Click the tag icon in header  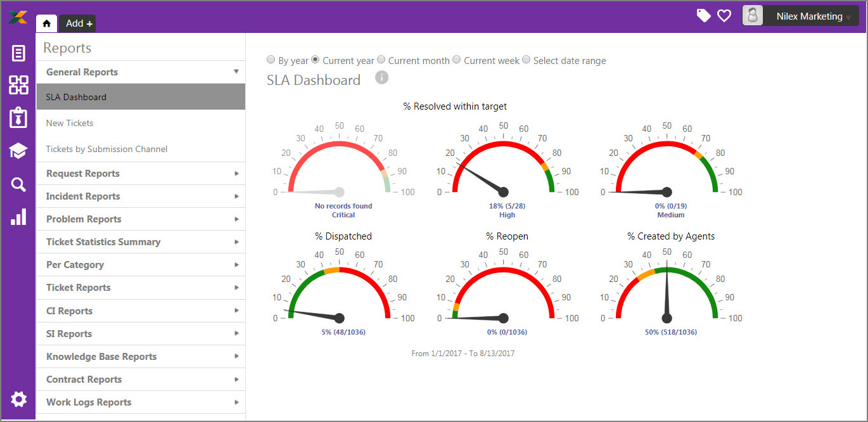coord(703,16)
